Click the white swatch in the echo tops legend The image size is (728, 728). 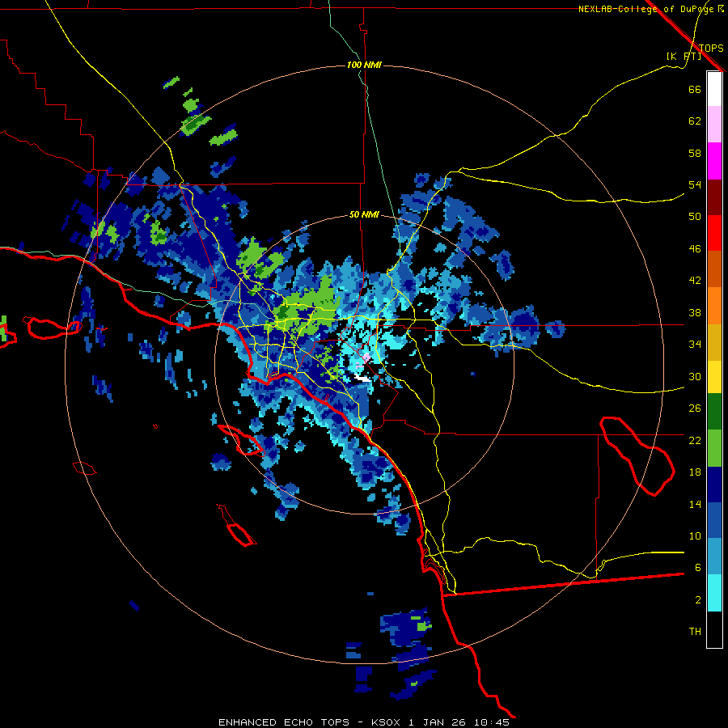pyautogui.click(x=714, y=89)
